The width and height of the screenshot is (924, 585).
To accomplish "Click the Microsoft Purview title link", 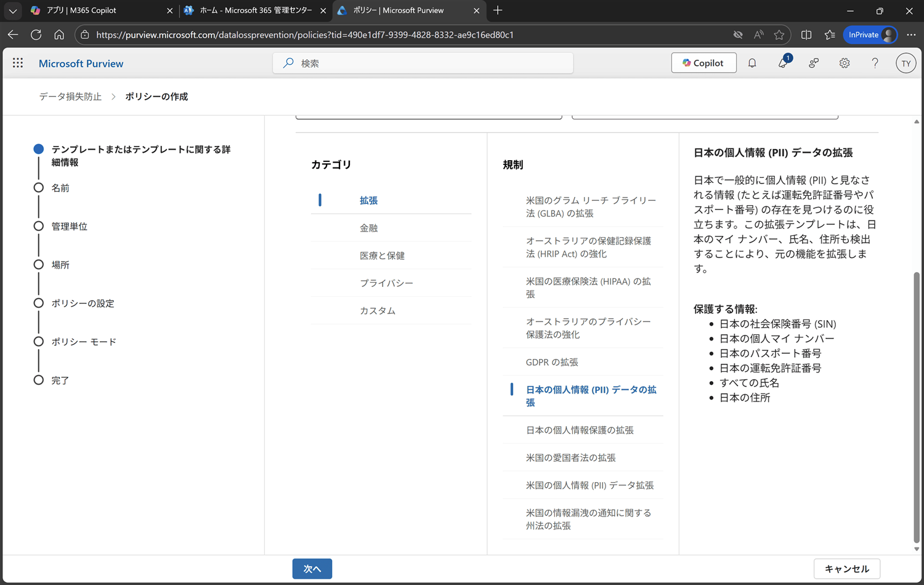I will coord(81,63).
